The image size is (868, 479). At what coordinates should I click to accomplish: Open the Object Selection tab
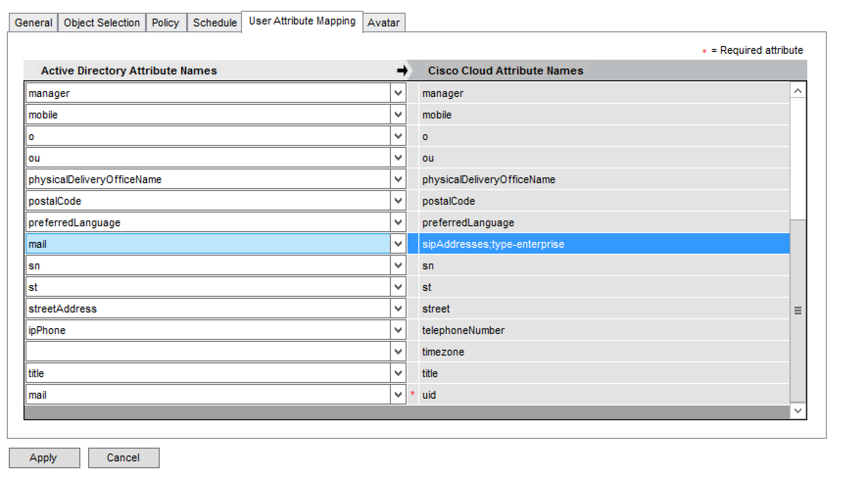tap(101, 23)
